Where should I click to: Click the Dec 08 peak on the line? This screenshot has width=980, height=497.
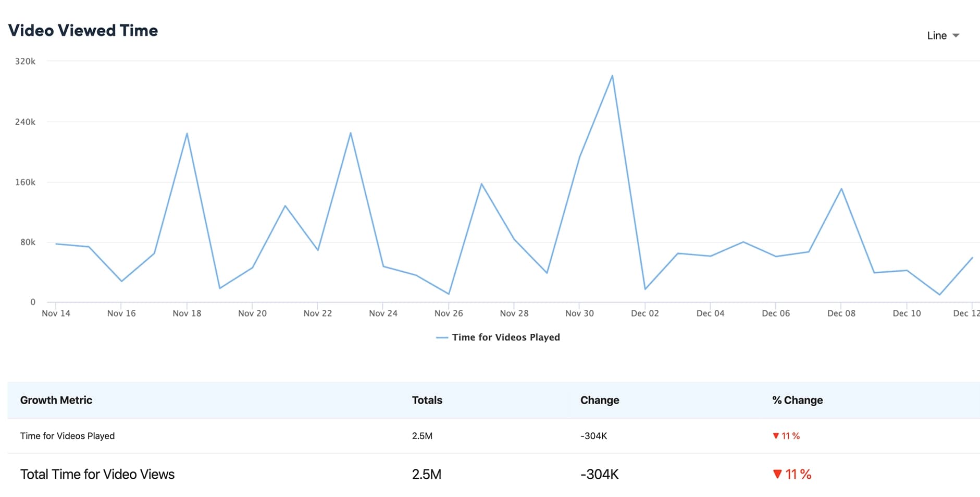point(841,189)
